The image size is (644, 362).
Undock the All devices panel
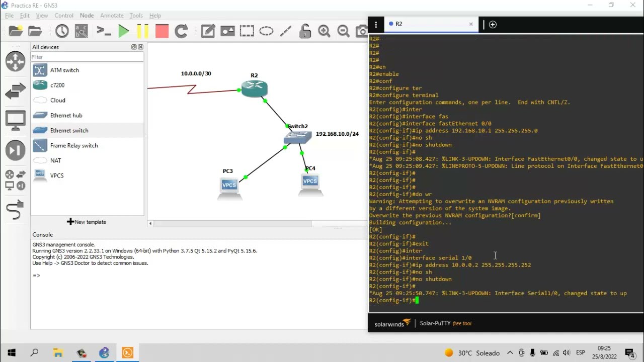134,47
